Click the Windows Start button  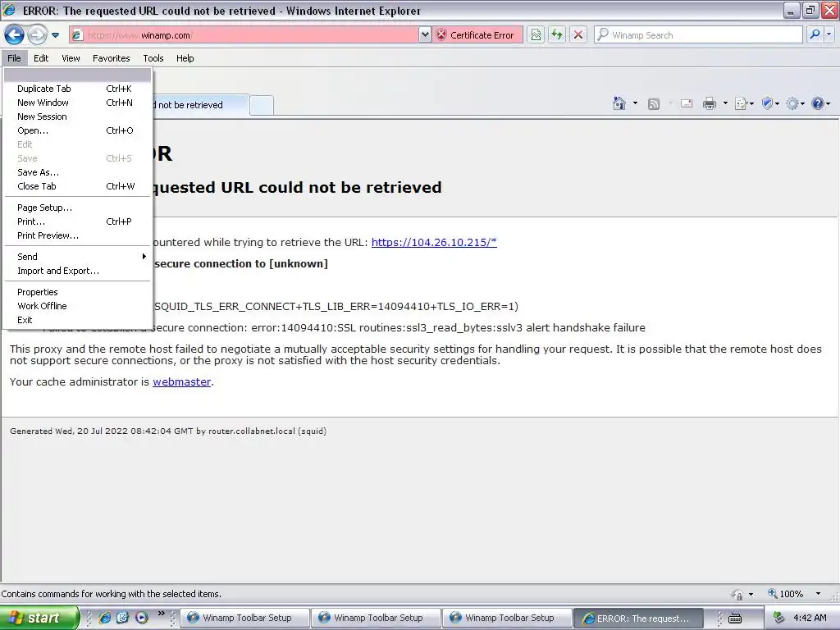click(x=39, y=618)
